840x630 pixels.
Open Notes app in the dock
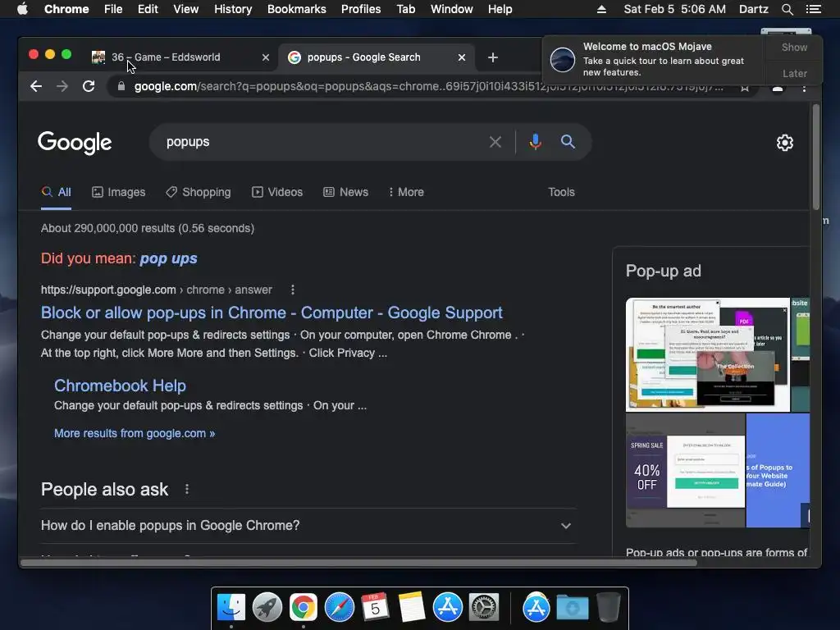412,608
